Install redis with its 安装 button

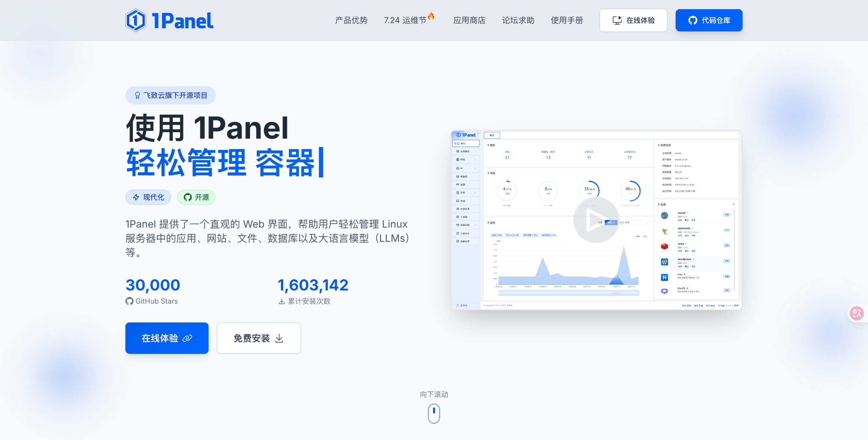(x=727, y=246)
